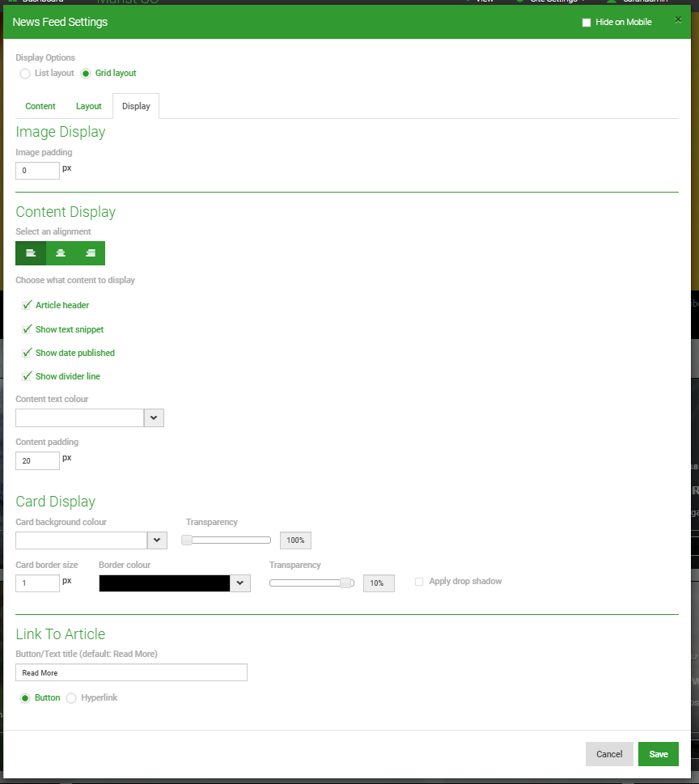Click the Content padding input field
Image resolution: width=699 pixels, height=784 pixels.
tap(37, 460)
